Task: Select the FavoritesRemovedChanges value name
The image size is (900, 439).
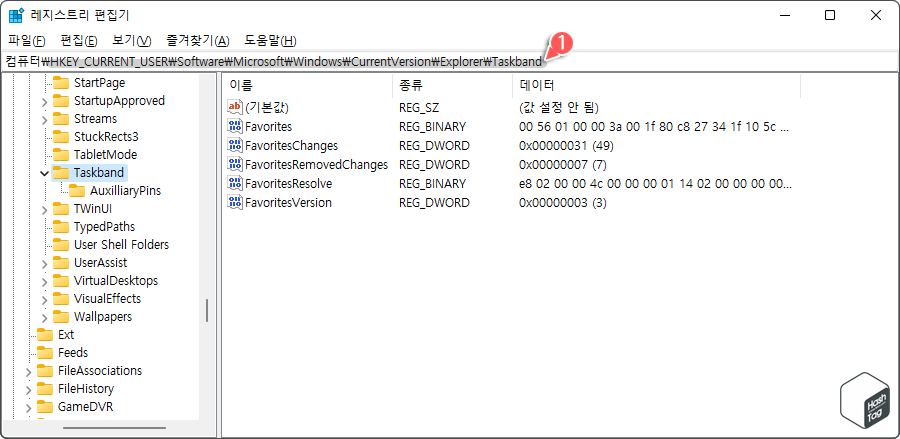Action: tap(316, 165)
